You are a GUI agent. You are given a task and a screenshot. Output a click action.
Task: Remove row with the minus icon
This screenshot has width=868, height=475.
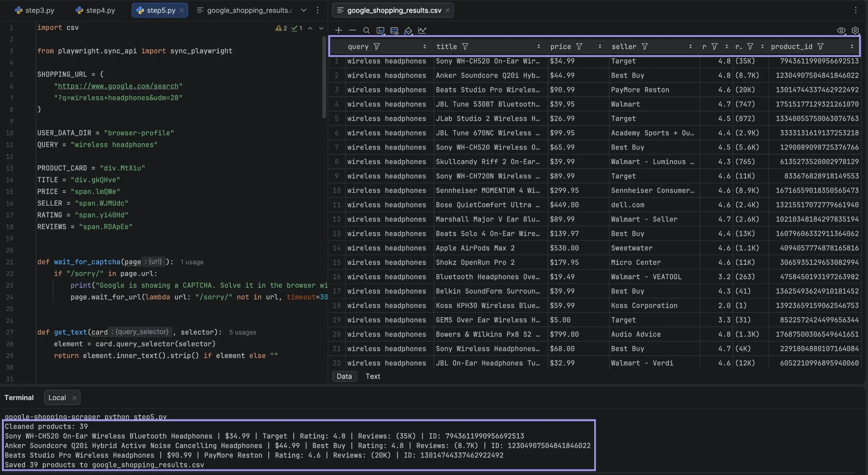point(352,31)
